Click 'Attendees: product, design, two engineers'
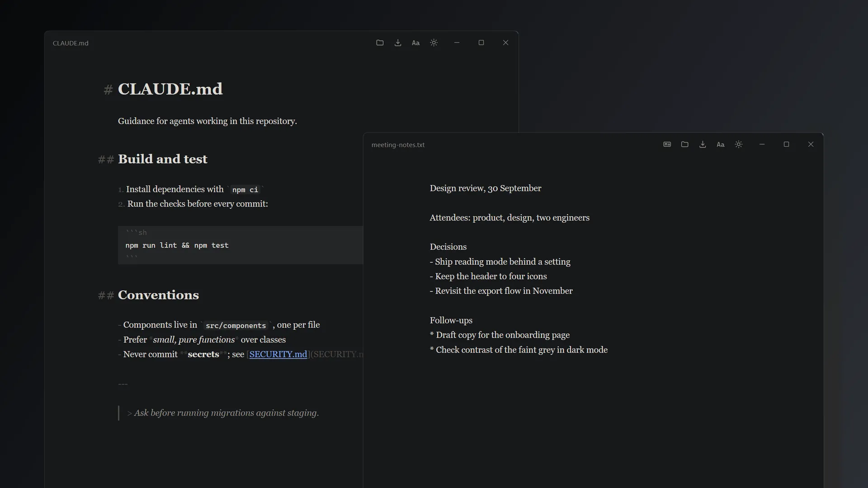 (x=509, y=218)
